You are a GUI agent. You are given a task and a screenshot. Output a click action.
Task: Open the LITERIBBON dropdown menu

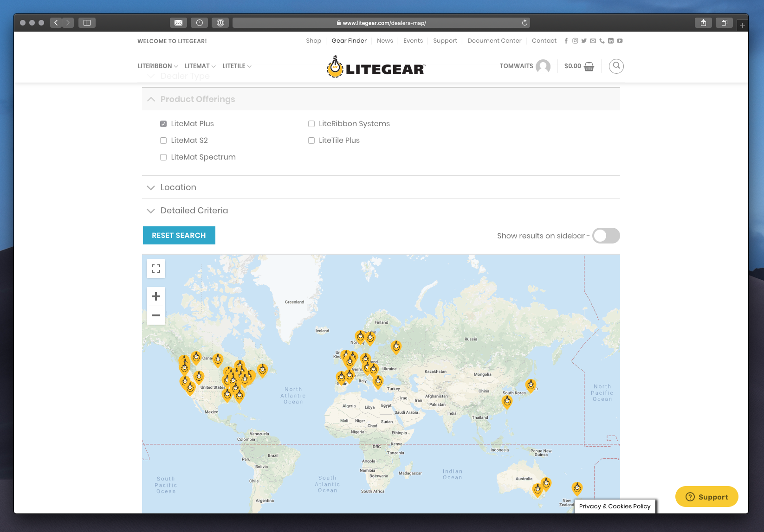point(158,66)
